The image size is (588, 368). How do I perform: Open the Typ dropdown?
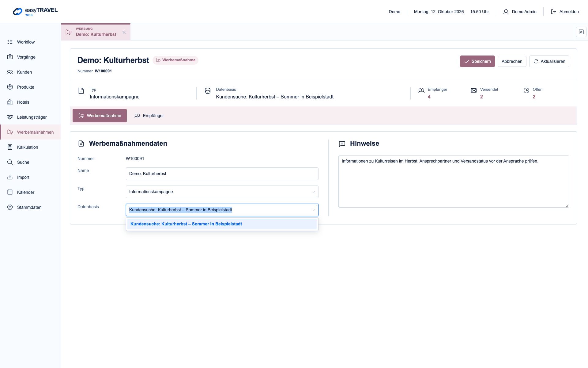pyautogui.click(x=222, y=192)
